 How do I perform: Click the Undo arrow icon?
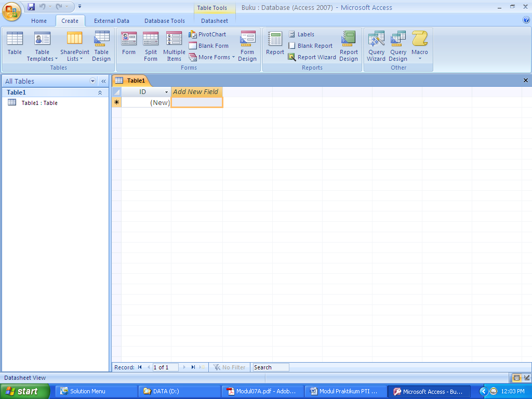(43, 6)
